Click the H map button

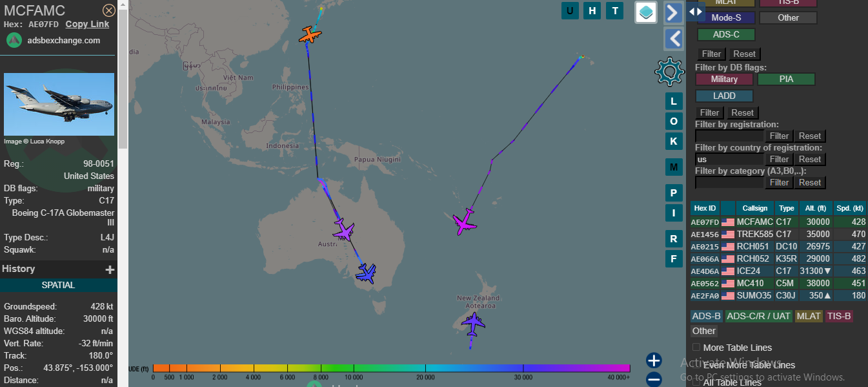pyautogui.click(x=592, y=10)
